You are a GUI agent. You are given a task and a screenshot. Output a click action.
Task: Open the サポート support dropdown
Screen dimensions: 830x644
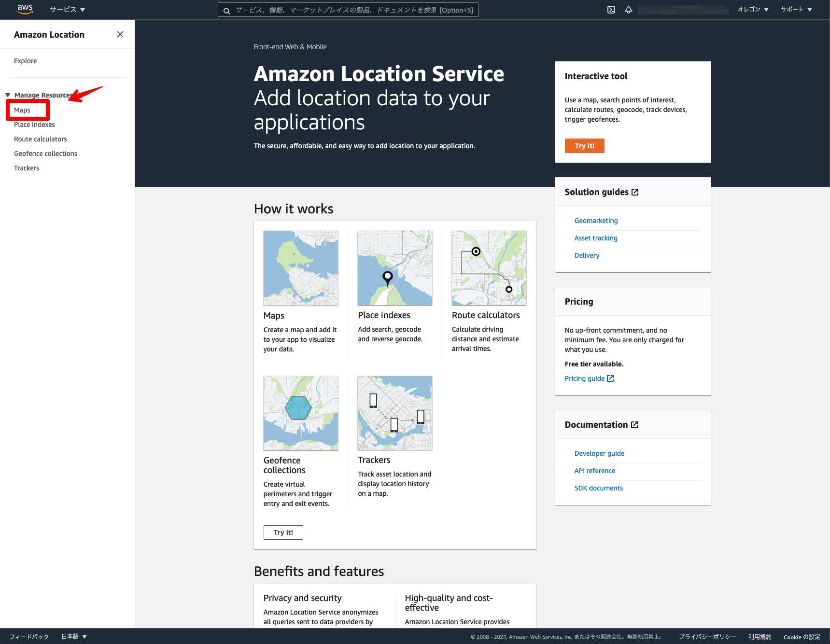[796, 9]
